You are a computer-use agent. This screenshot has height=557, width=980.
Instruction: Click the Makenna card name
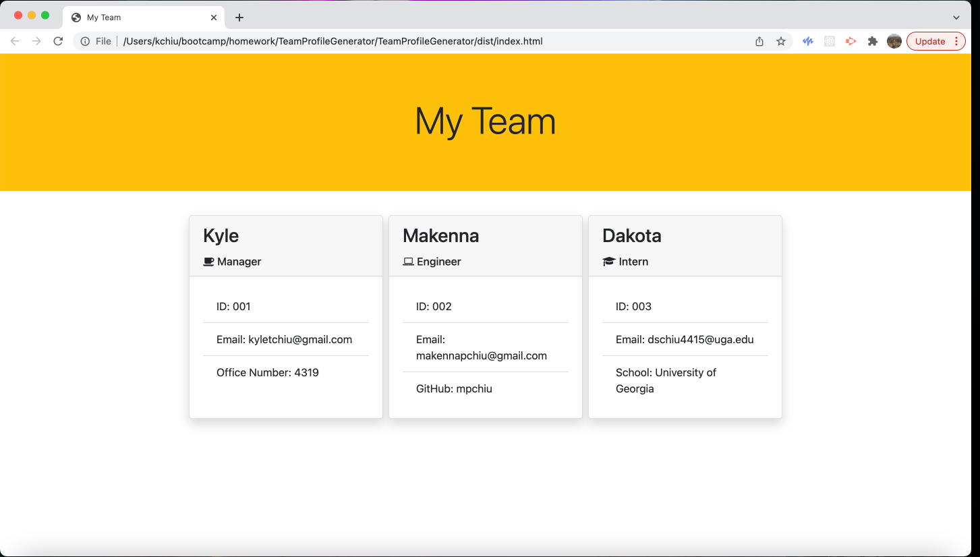point(441,235)
